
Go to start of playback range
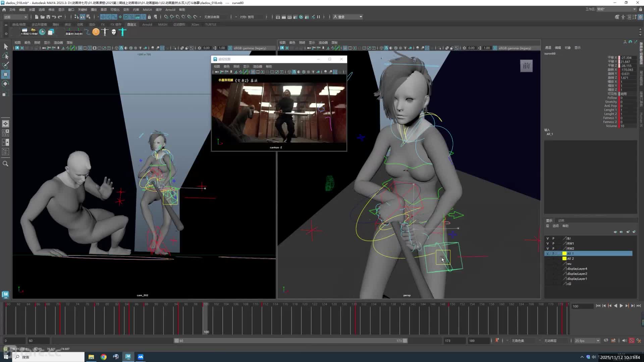click(598, 306)
